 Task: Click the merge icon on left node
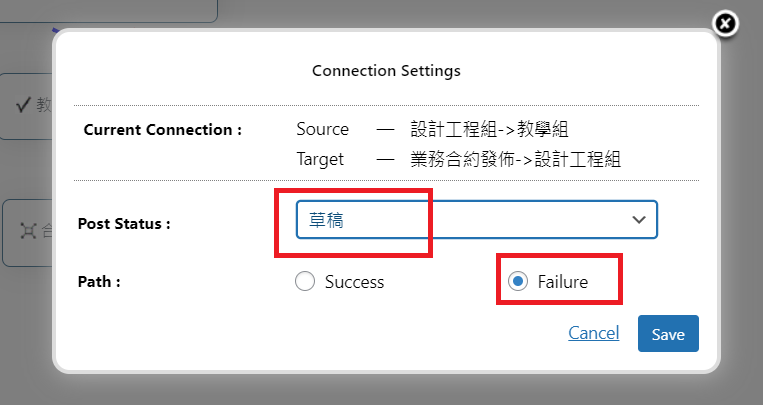(x=28, y=231)
